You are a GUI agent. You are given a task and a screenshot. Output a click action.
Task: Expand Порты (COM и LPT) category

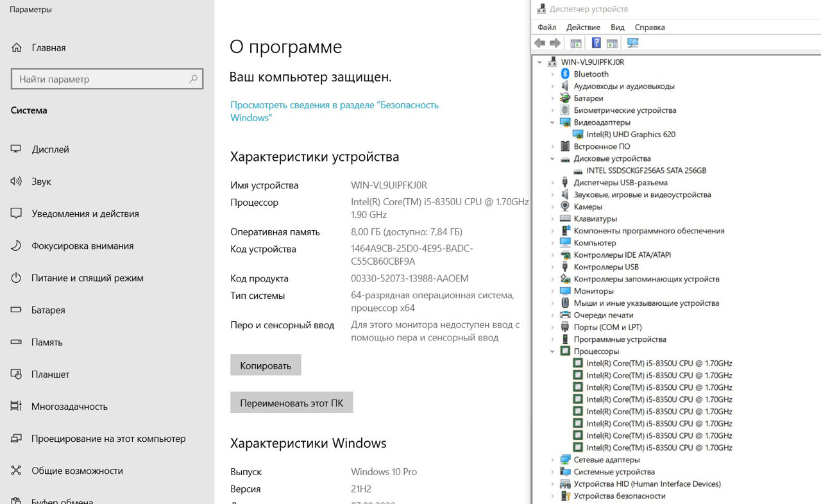[x=552, y=327]
